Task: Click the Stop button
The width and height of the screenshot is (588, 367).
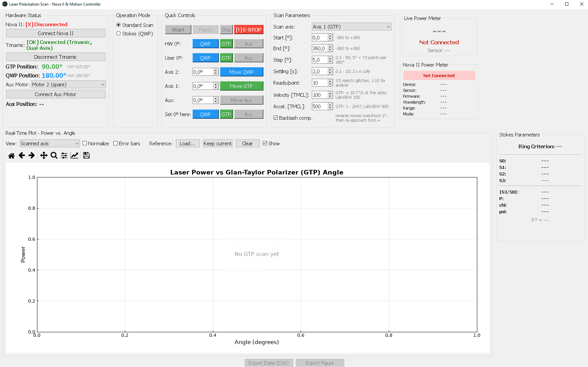Action: [x=226, y=30]
